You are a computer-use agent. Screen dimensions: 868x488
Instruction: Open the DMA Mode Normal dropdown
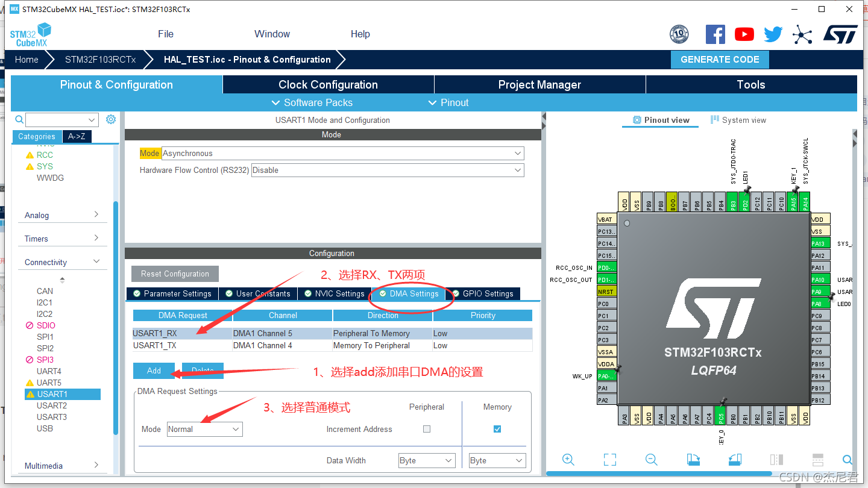click(205, 429)
